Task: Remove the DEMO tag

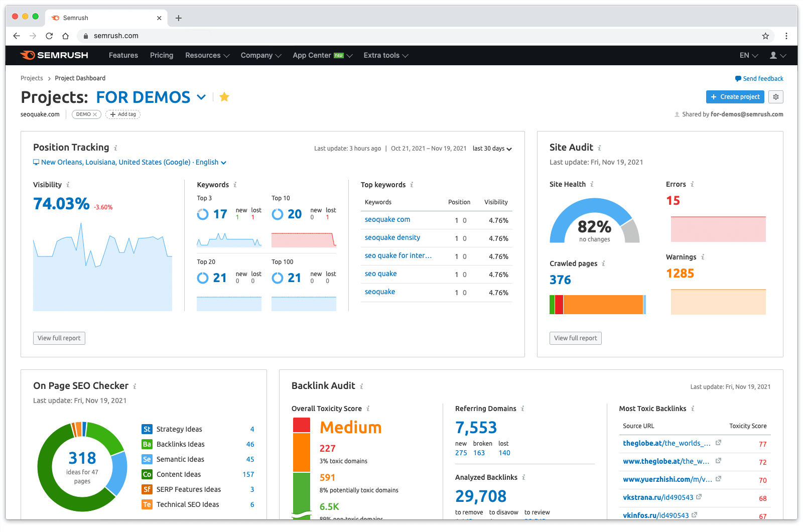Action: (95, 114)
